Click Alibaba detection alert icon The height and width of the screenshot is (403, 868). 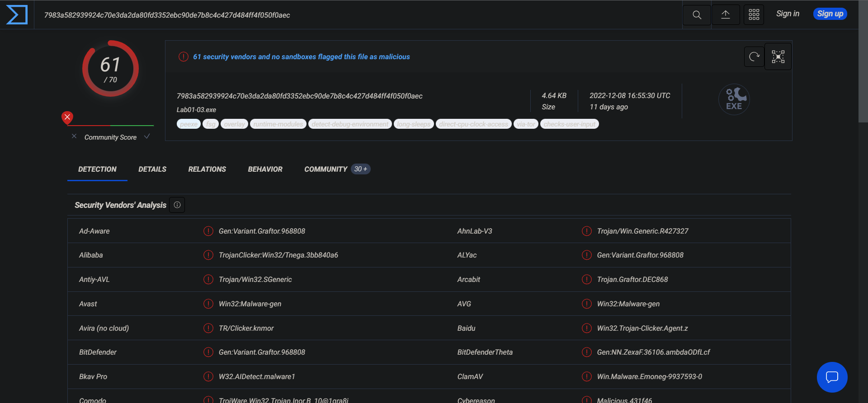pos(208,255)
